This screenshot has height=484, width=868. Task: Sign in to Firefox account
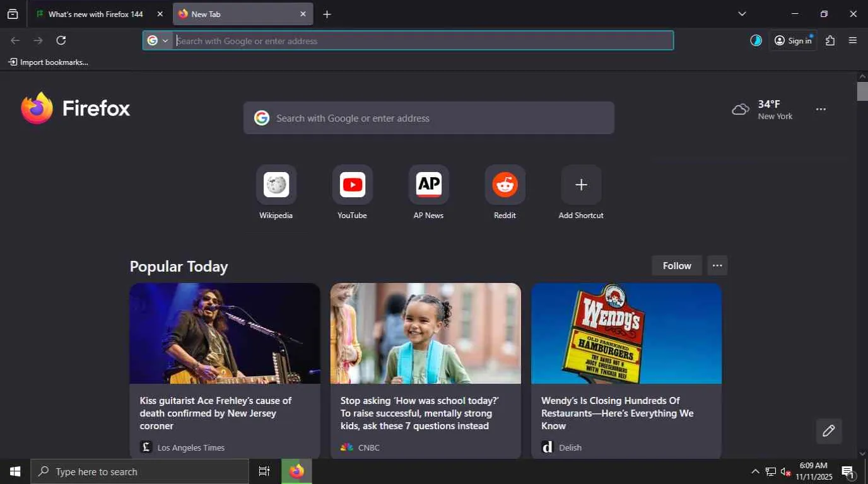click(x=793, y=40)
